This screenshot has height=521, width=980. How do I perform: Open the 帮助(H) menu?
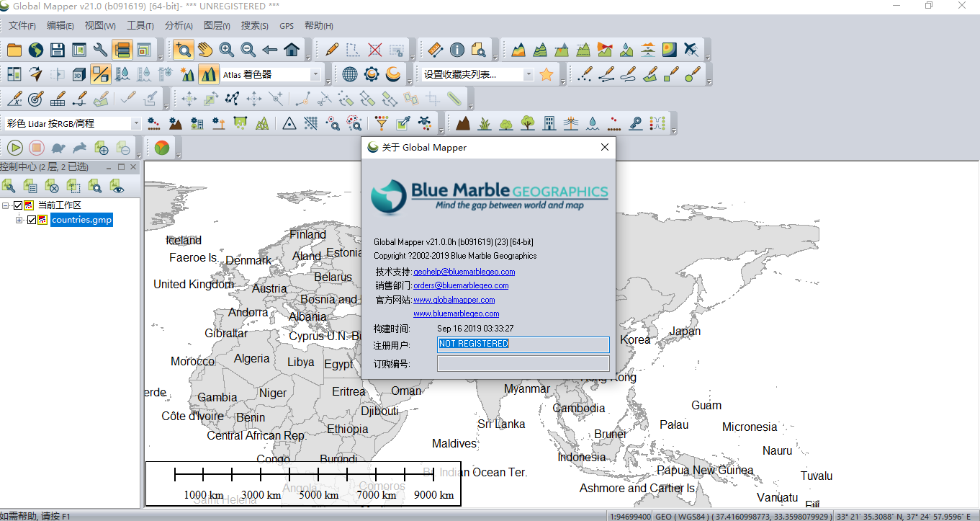(x=319, y=25)
